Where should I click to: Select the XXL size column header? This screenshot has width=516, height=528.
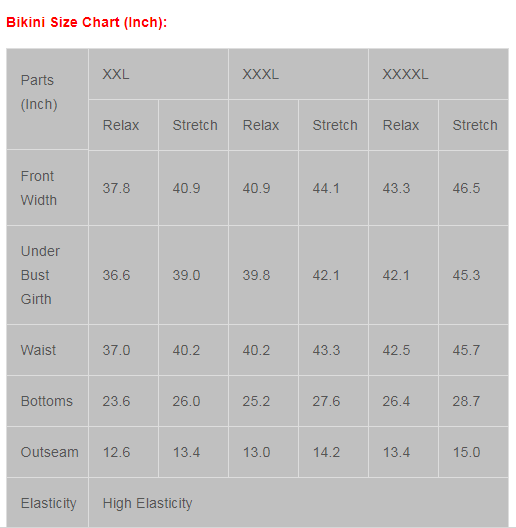pos(158,74)
